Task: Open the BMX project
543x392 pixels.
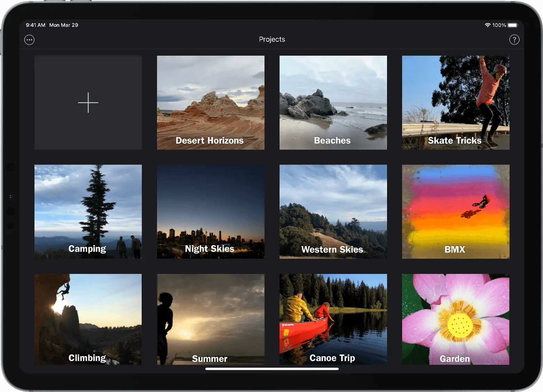Action: coord(455,211)
